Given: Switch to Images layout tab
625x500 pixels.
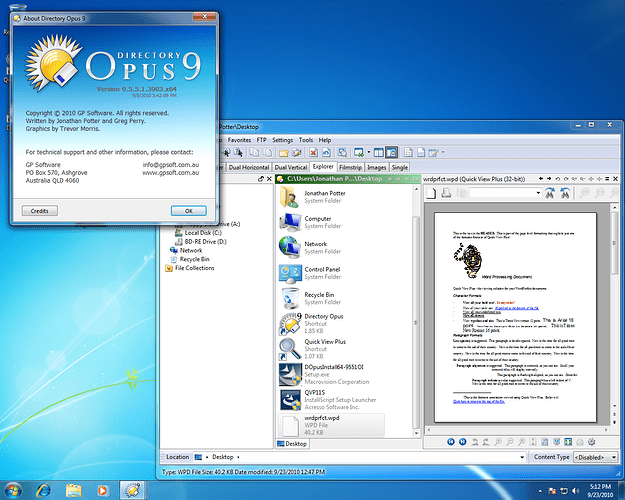Looking at the screenshot, I should (377, 167).
